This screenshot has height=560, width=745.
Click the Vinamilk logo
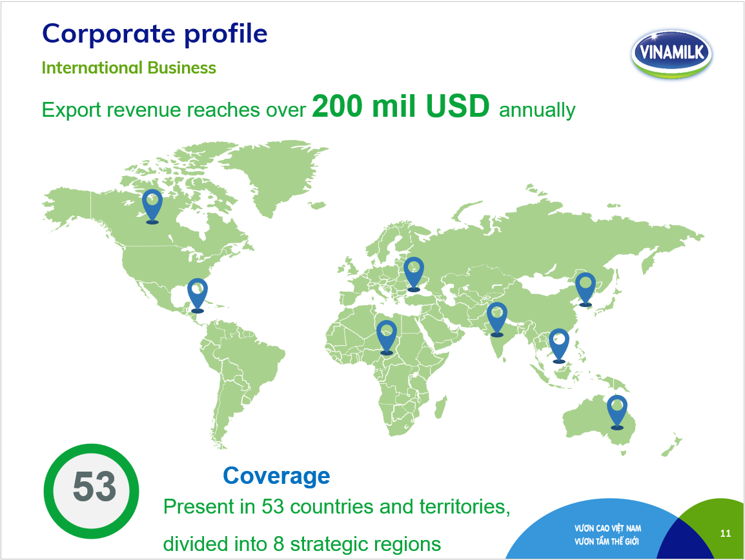671,54
